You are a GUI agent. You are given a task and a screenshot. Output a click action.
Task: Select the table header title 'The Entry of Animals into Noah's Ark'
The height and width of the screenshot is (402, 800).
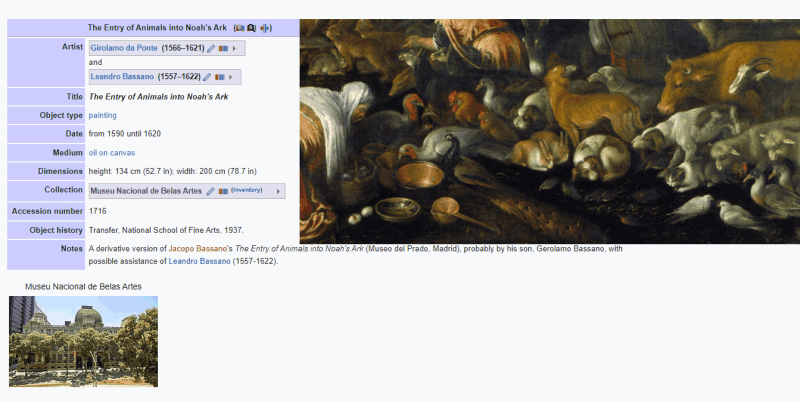[157, 28]
